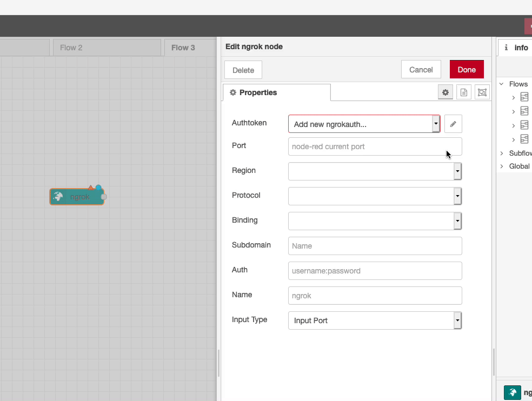The image size is (532, 401).
Task: Click the node changed blue dot indicator
Action: (x=98, y=188)
